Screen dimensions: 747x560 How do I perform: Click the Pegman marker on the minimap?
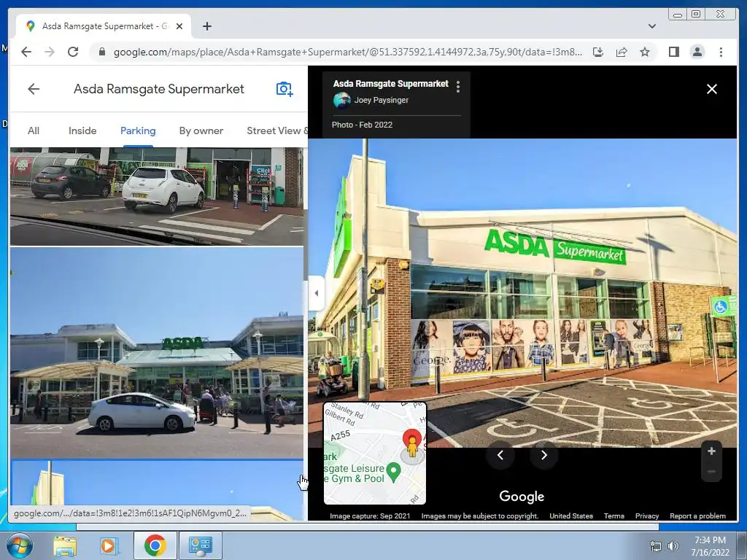click(x=412, y=446)
